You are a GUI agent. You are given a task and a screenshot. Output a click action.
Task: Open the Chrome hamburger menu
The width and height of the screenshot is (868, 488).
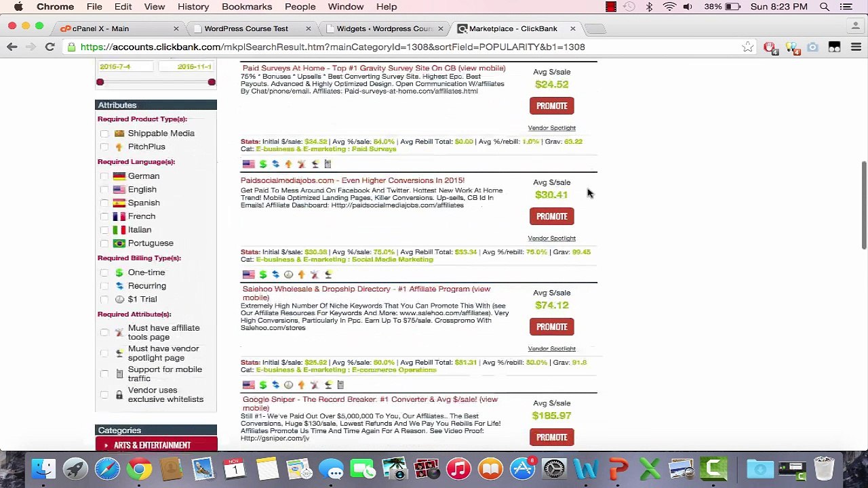click(x=856, y=47)
